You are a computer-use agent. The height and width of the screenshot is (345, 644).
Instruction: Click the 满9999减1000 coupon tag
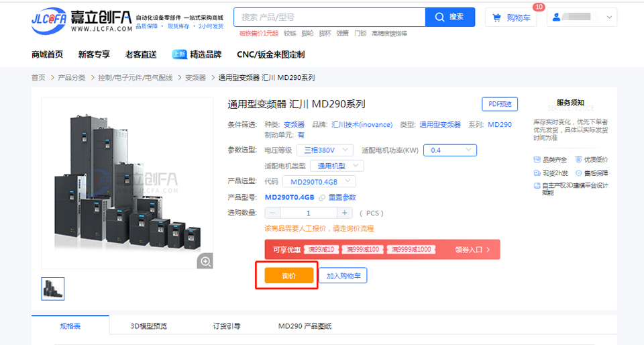pos(411,250)
